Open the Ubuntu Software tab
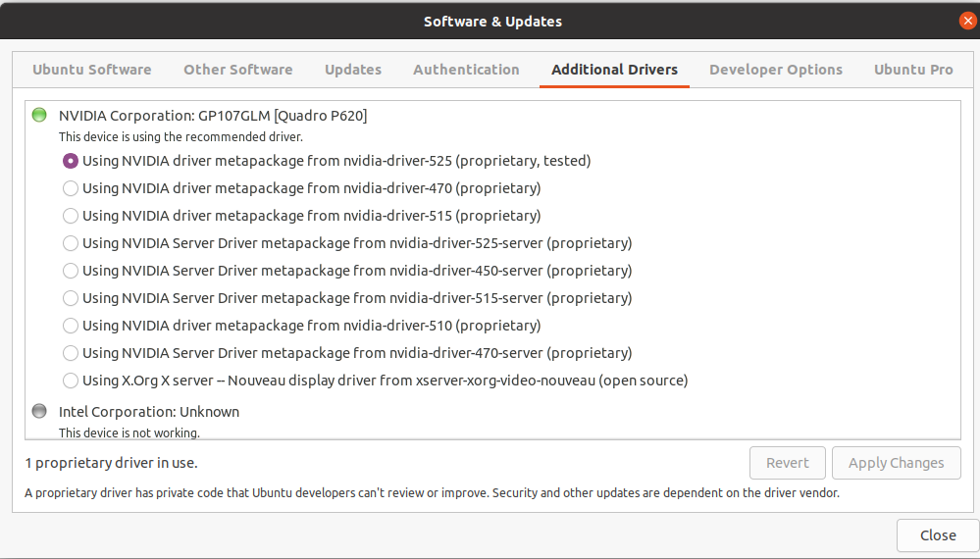The width and height of the screenshot is (980, 559). 92,70
